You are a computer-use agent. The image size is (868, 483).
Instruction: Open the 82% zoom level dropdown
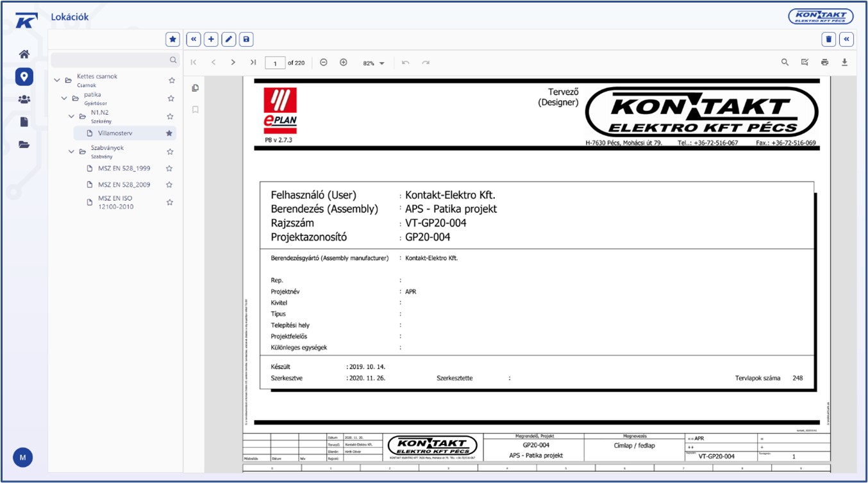click(x=374, y=63)
